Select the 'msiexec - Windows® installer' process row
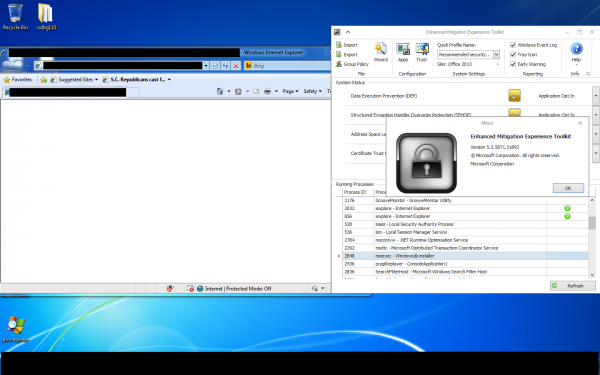The image size is (600, 375). [465, 256]
